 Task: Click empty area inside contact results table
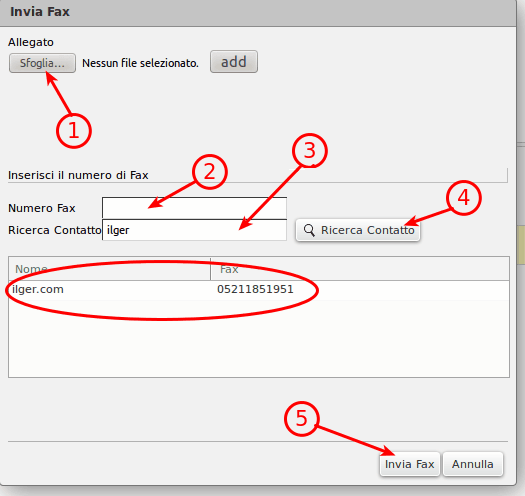[259, 338]
